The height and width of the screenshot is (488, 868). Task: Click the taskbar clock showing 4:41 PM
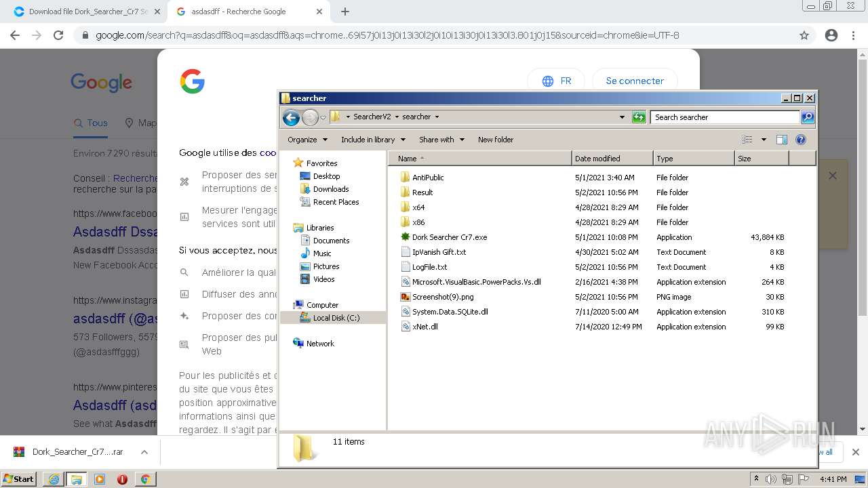[x=833, y=479]
